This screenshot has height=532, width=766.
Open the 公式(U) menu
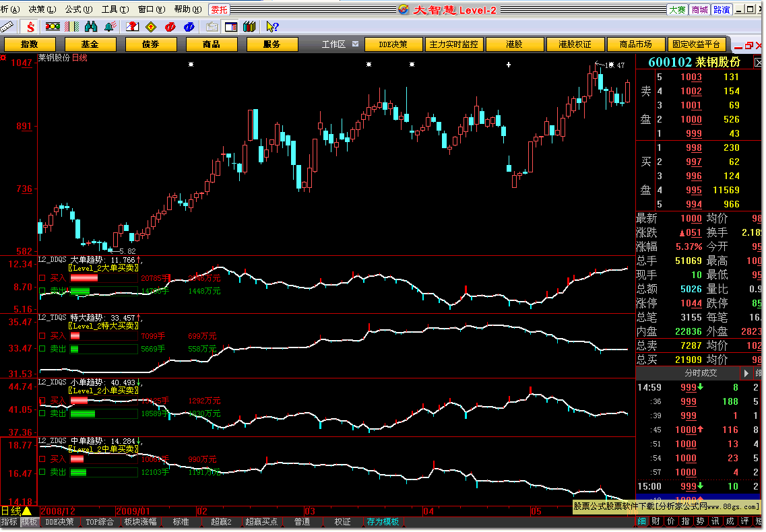click(x=79, y=9)
